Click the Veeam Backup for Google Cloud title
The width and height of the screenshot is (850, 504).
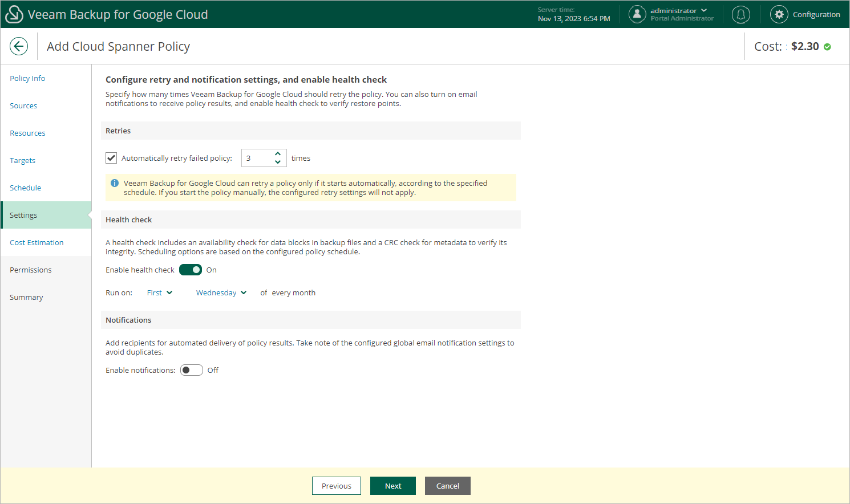(118, 15)
